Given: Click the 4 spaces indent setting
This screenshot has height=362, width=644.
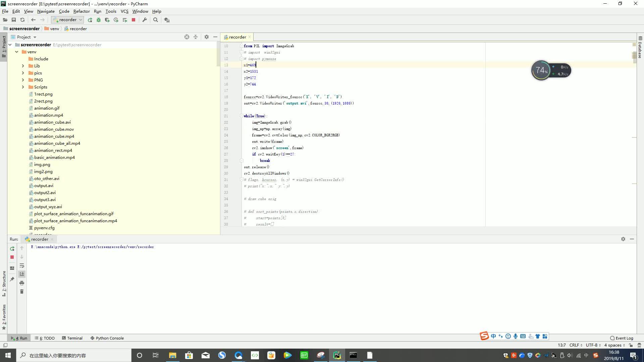Looking at the screenshot, I should coord(614,345).
